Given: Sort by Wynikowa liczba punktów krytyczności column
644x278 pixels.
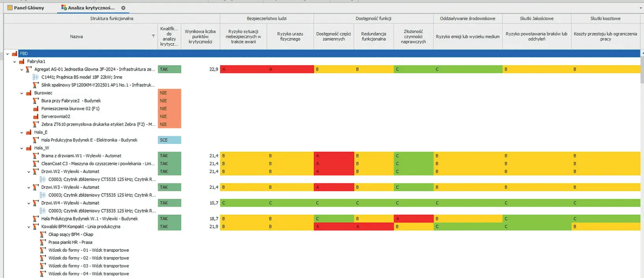Looking at the screenshot, I should [x=200, y=37].
